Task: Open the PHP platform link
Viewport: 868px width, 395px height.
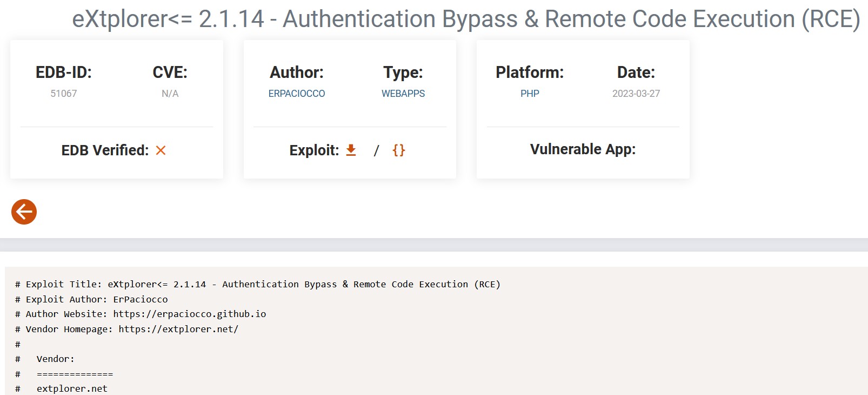Action: coord(530,94)
